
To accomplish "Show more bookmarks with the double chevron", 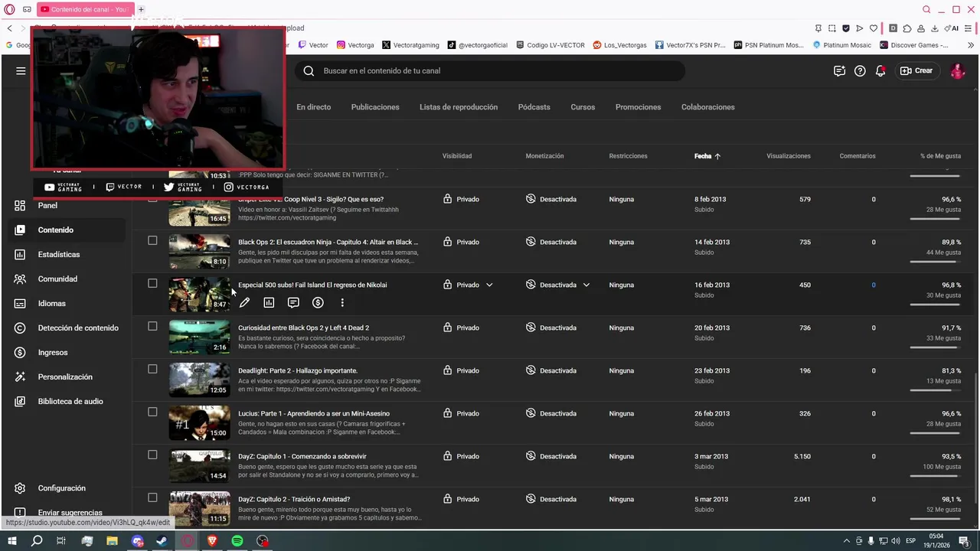I will (x=970, y=45).
